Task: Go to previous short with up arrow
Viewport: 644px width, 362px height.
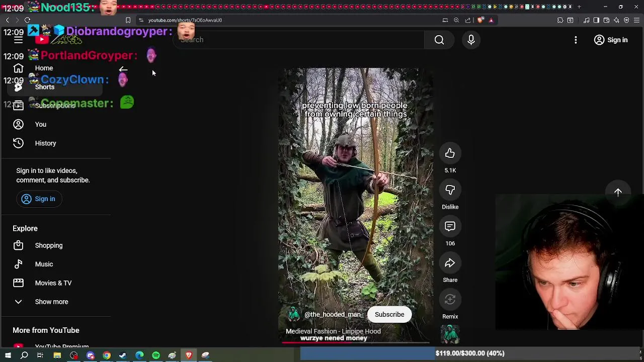Action: [x=618, y=192]
